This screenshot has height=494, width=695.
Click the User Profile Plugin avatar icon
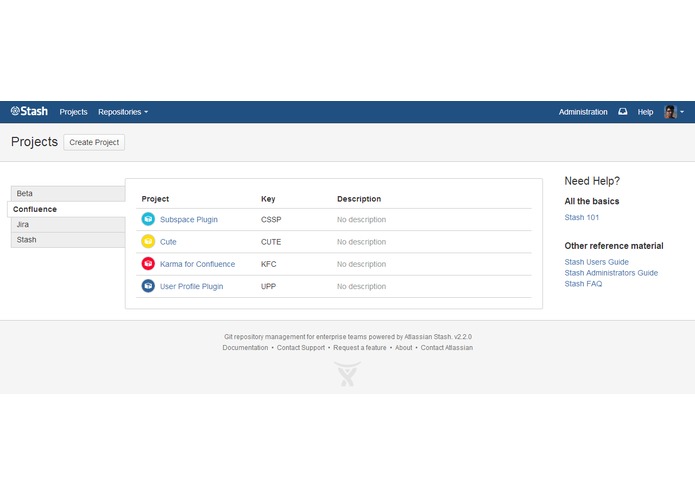[x=148, y=286]
